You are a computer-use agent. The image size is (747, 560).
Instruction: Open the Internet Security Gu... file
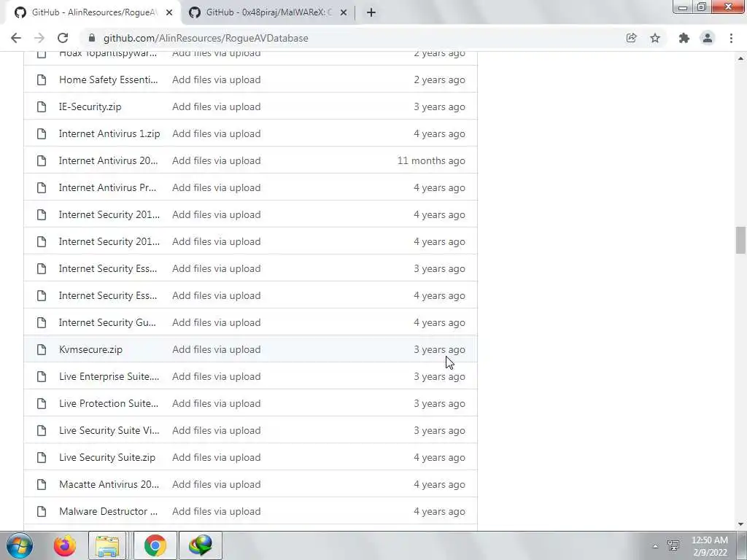(x=107, y=322)
